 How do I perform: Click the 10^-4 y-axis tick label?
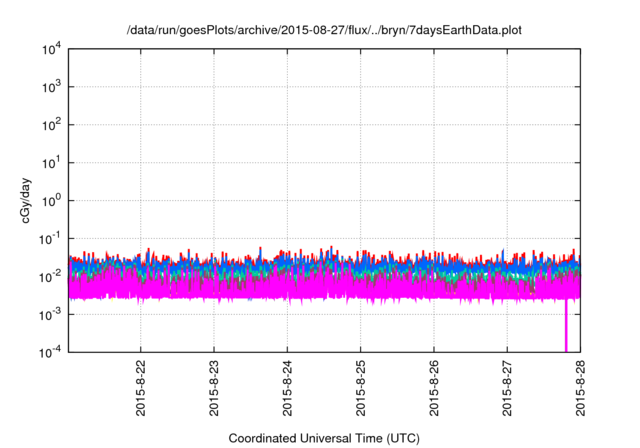click(50, 352)
